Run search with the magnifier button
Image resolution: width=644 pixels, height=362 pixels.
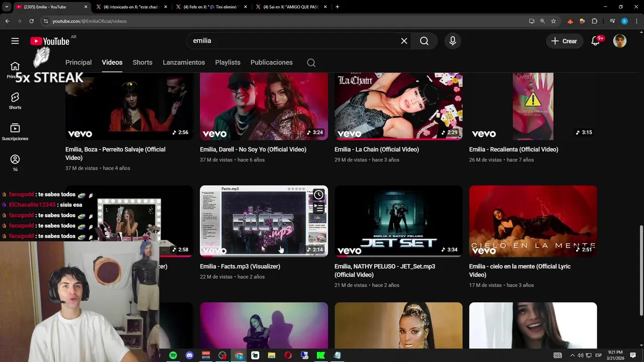click(424, 41)
